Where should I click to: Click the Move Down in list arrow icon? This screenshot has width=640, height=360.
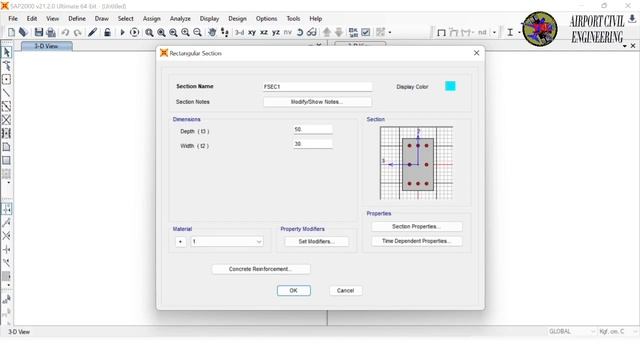pos(339,32)
